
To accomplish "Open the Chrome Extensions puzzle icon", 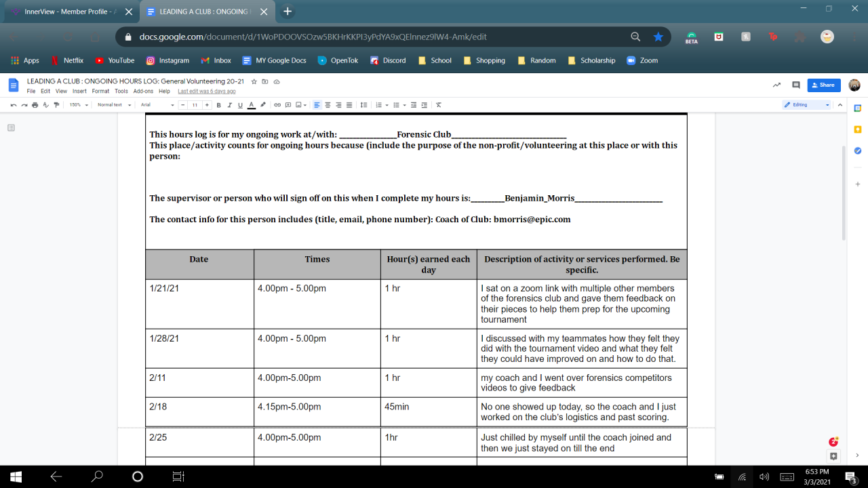I will pos(800,37).
